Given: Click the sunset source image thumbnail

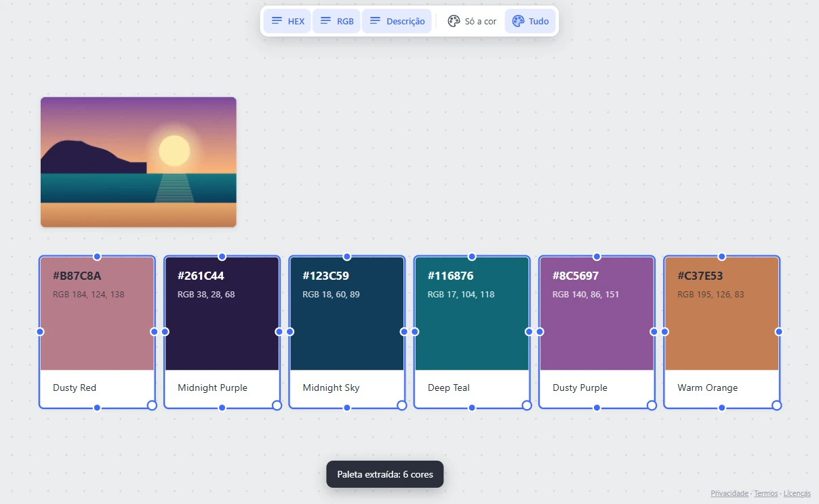Looking at the screenshot, I should tap(138, 162).
